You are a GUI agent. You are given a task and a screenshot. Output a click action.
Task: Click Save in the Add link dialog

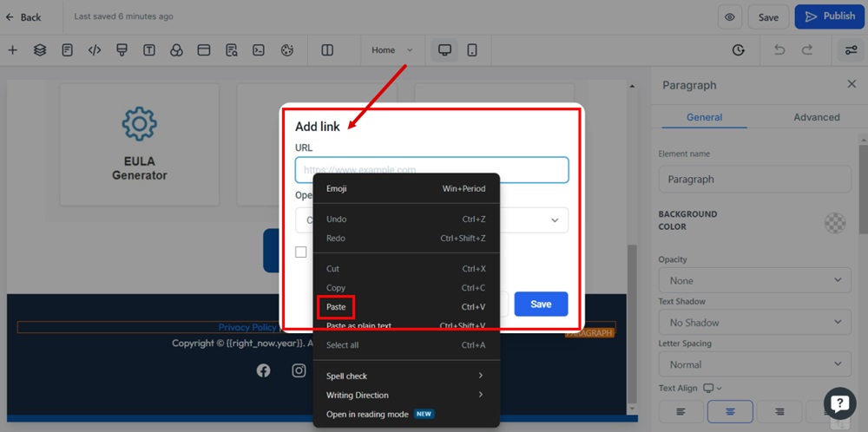click(x=541, y=304)
